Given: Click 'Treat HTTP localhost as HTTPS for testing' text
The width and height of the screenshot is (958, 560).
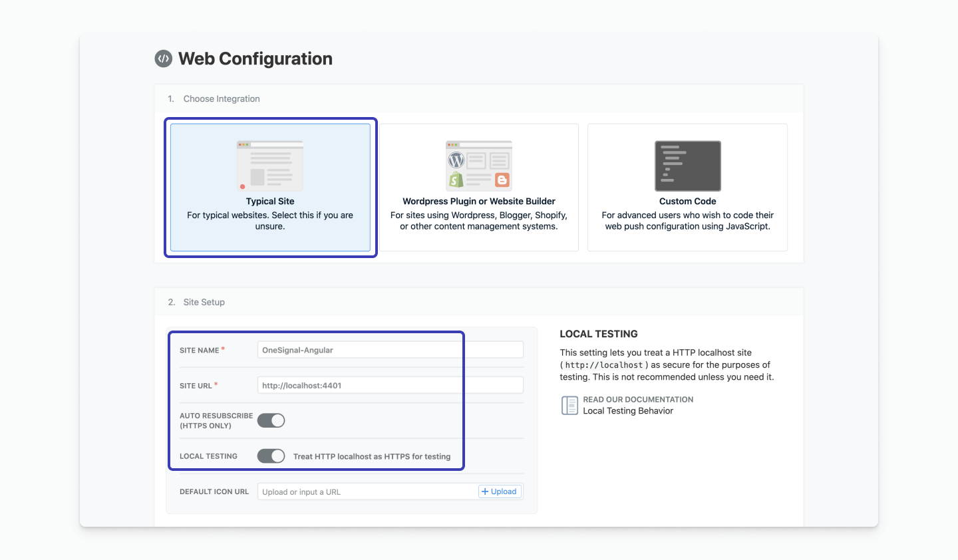Looking at the screenshot, I should [x=372, y=456].
